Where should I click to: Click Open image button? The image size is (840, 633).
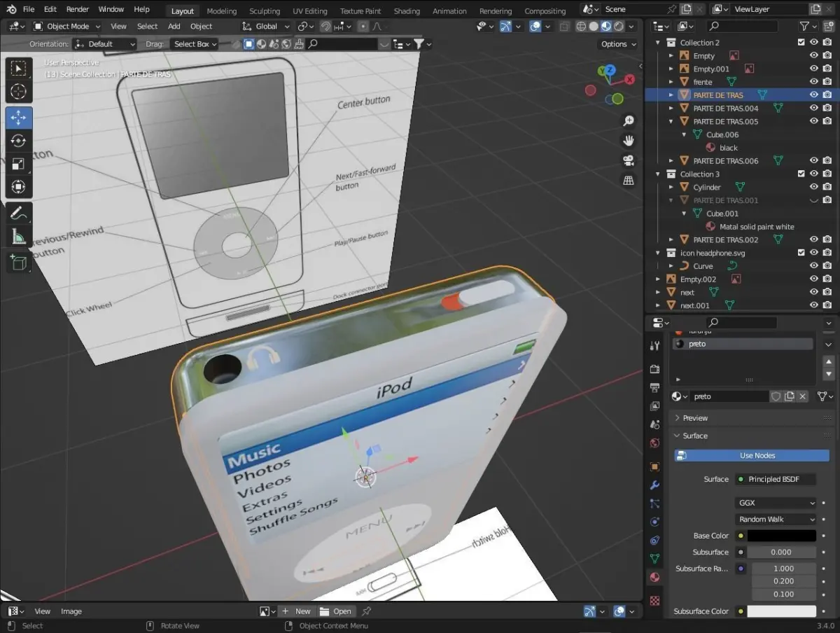(335, 611)
